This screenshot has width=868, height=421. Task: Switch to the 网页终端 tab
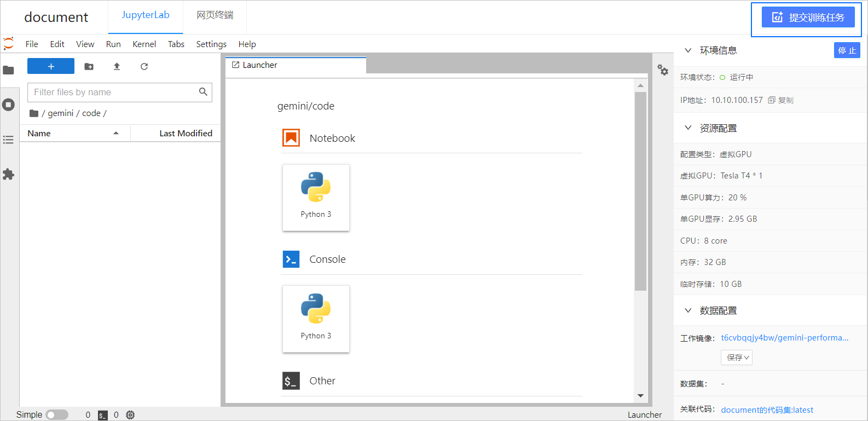pos(215,15)
